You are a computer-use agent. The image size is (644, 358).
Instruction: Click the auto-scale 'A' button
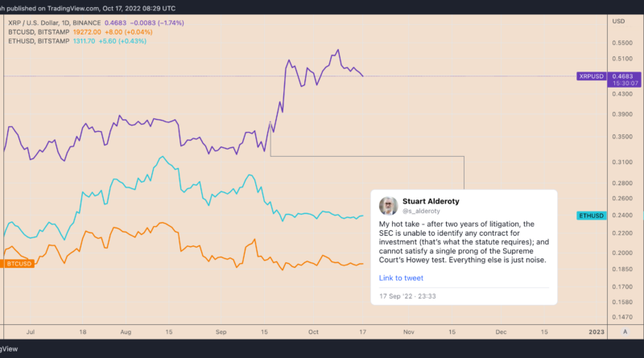point(625,331)
